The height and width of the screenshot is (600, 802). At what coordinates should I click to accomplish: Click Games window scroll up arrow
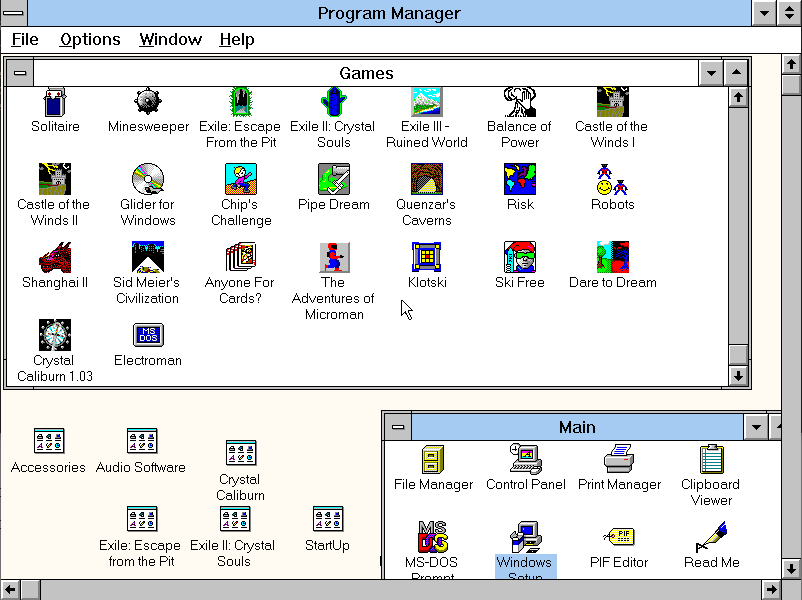point(738,97)
